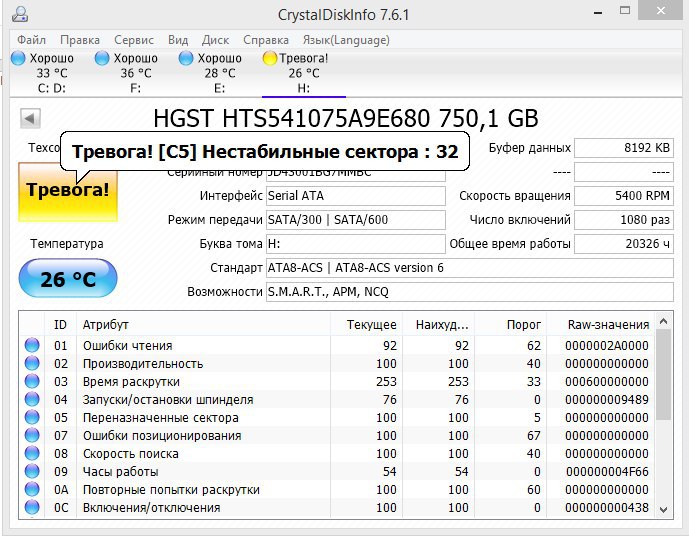Click the Нестабильные сектора warning tooltip

[x=265, y=152]
